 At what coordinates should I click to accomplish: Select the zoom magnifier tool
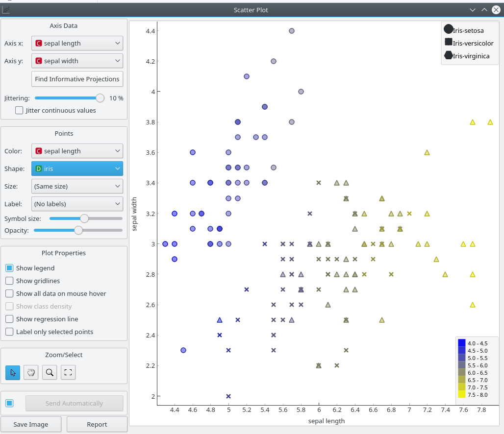[49, 372]
